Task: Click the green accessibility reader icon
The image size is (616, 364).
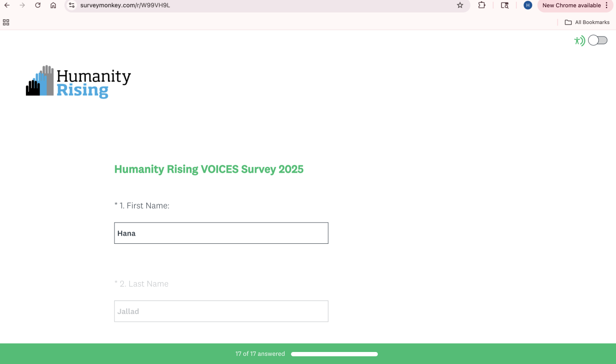Action: [x=579, y=41]
